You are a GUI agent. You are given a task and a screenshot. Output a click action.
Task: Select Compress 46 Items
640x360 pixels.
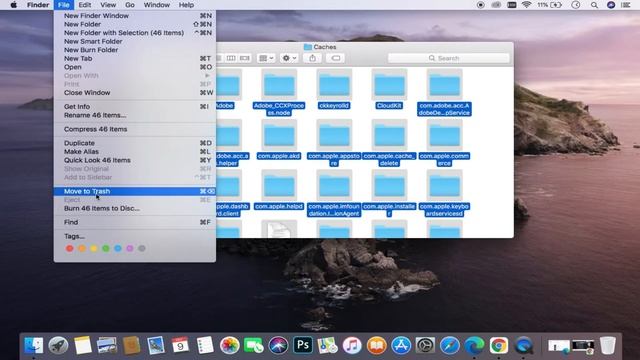tap(135, 129)
